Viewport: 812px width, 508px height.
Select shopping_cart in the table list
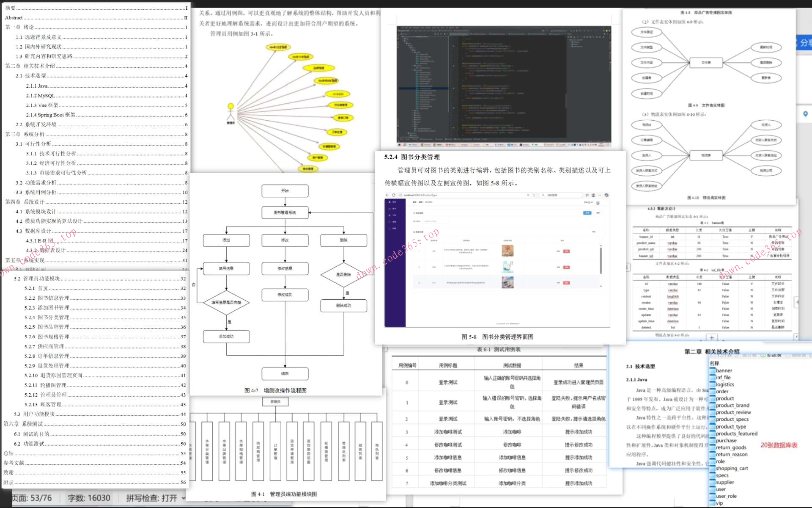[732, 468]
